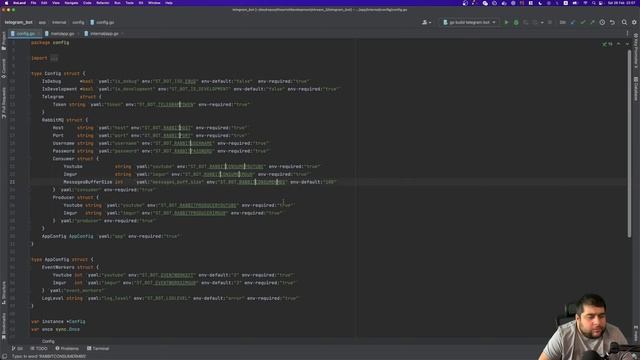Click the run with coverage icon
The image size is (640, 360).
point(526,22)
